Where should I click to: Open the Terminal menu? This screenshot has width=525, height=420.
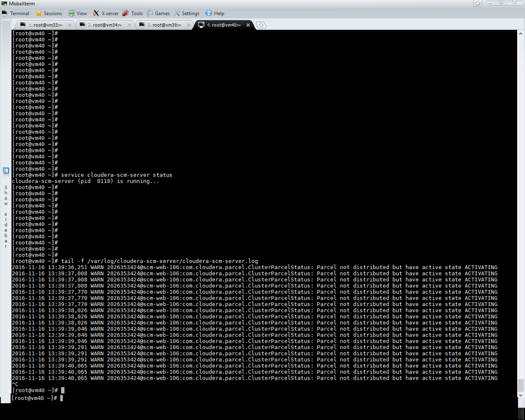point(19,13)
